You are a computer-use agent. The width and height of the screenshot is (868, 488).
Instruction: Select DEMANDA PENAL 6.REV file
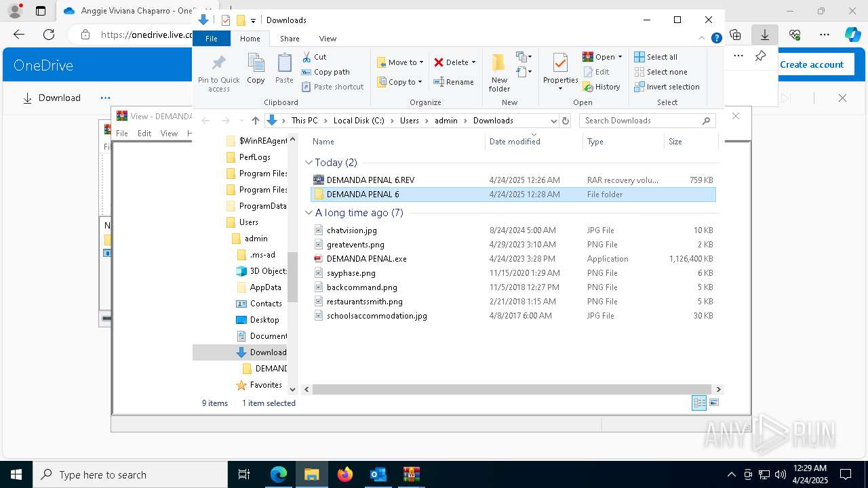click(513, 180)
